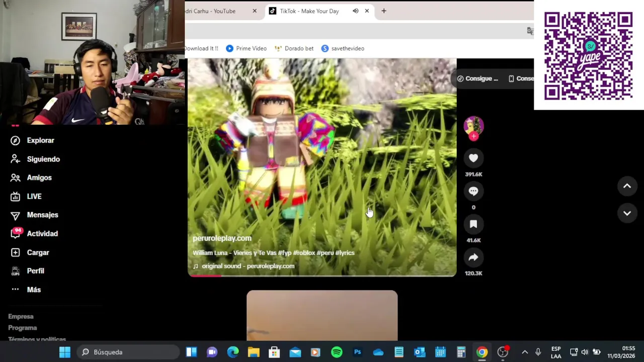Like the video with the heart icon
The image size is (644, 362).
(x=473, y=158)
